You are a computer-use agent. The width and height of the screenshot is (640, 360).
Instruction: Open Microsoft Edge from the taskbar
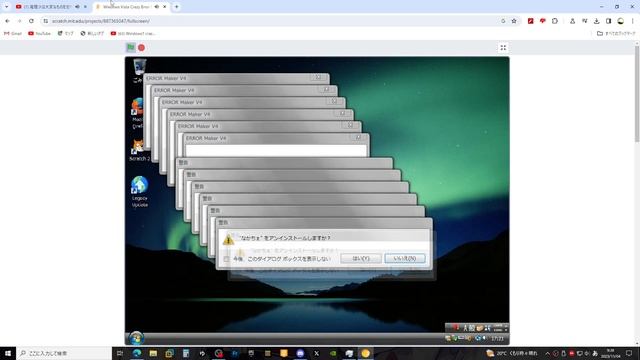pos(137,353)
